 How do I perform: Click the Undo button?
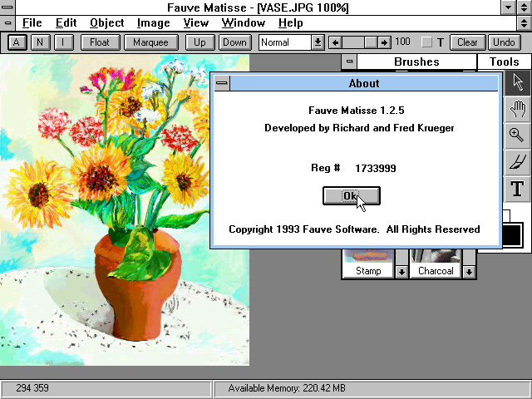pos(504,42)
